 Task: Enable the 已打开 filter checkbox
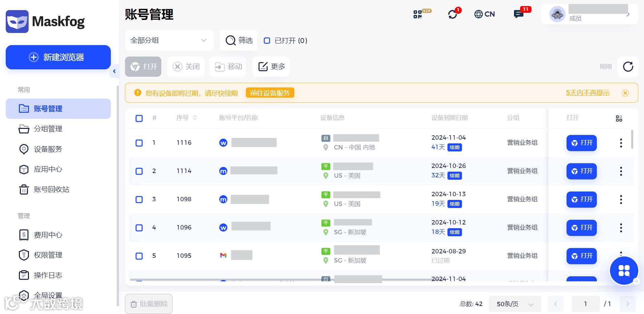[267, 40]
